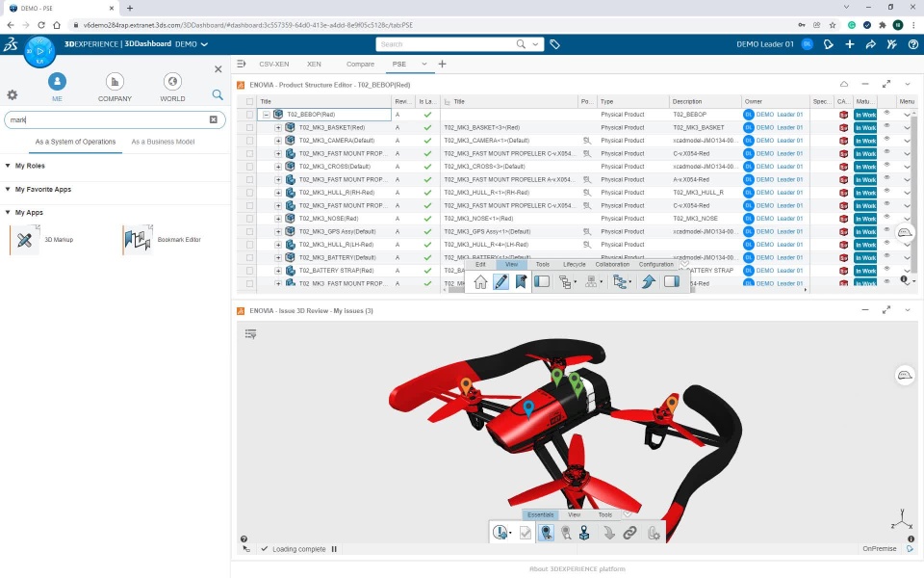Open the Collaboration tab in PSE toolbar

click(x=612, y=264)
